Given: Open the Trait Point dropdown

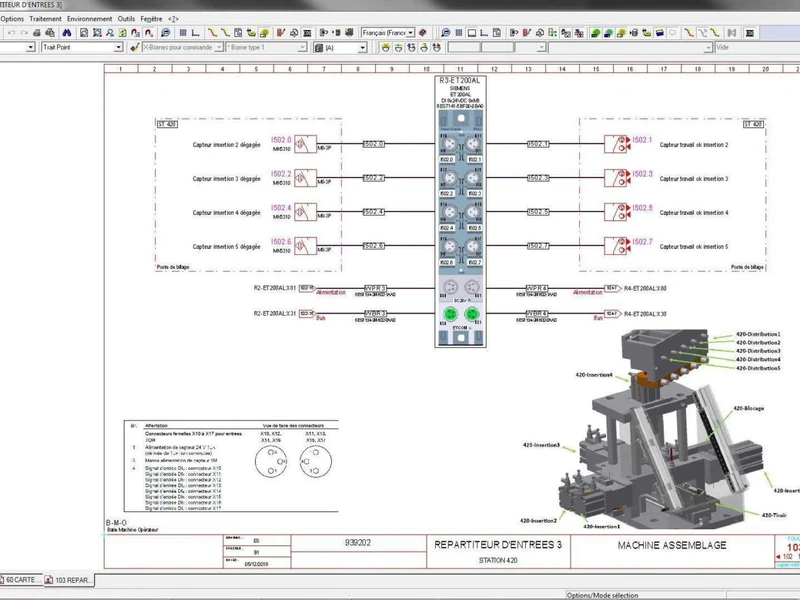Looking at the screenshot, I should (x=118, y=47).
